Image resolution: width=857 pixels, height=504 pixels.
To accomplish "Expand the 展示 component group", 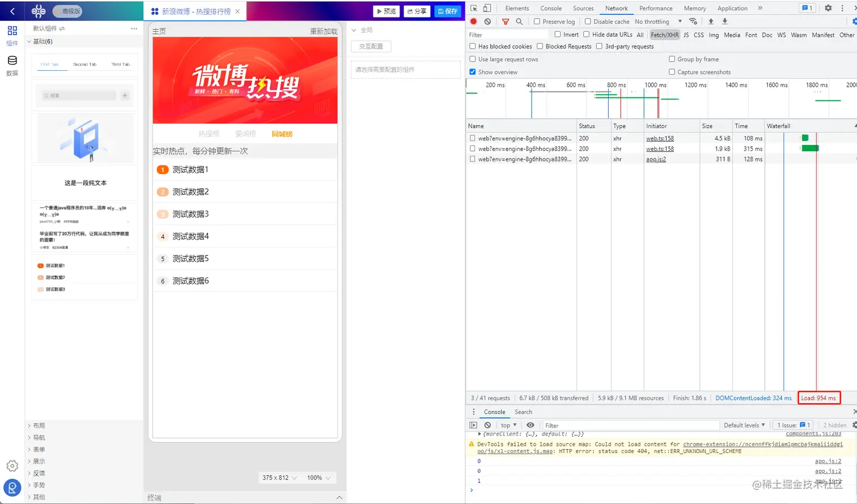I will coord(36,461).
